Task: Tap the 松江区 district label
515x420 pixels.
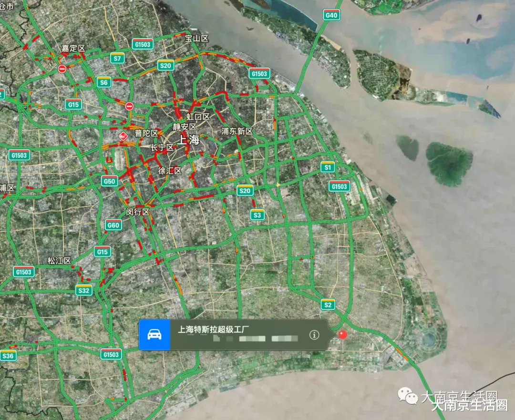Action: point(59,261)
